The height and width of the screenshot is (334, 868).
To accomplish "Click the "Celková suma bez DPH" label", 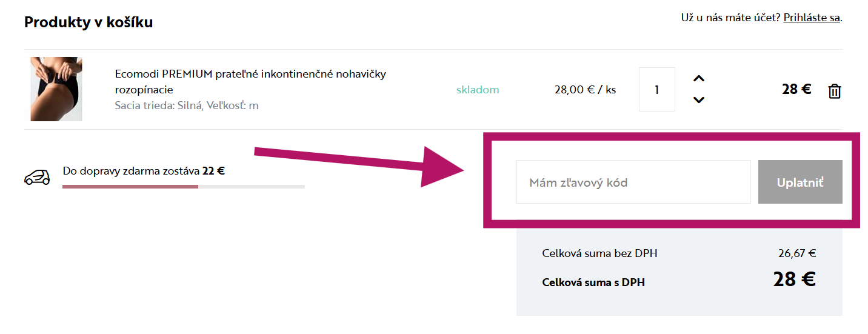I will coord(599,253).
